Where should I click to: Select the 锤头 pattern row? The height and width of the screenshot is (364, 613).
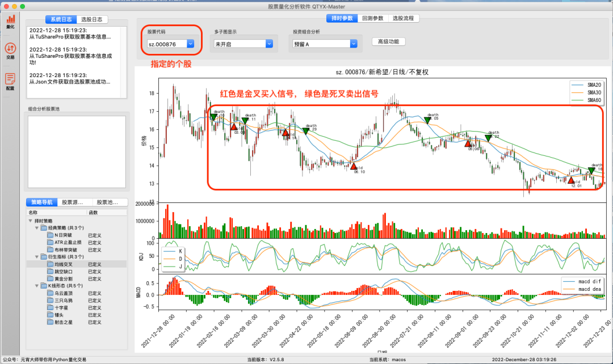[x=77, y=315]
